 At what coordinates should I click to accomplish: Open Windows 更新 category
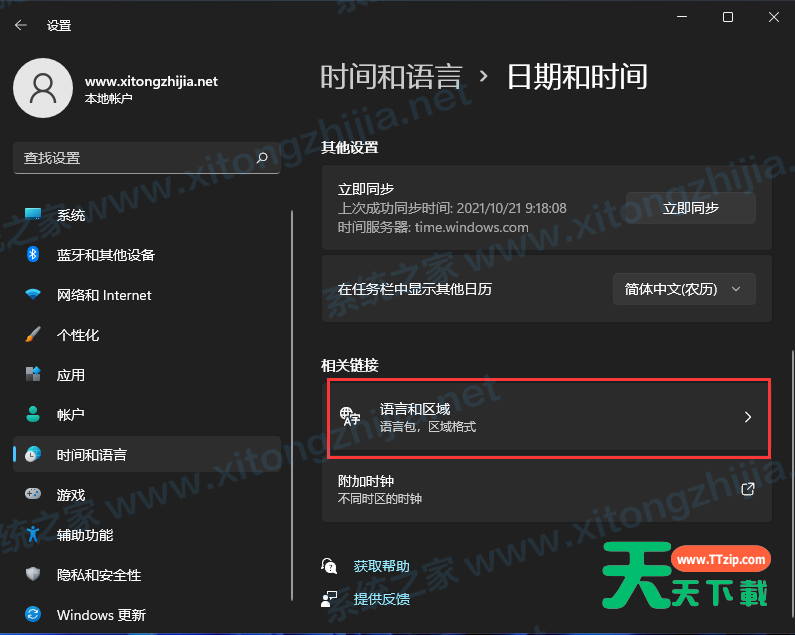(x=147, y=615)
